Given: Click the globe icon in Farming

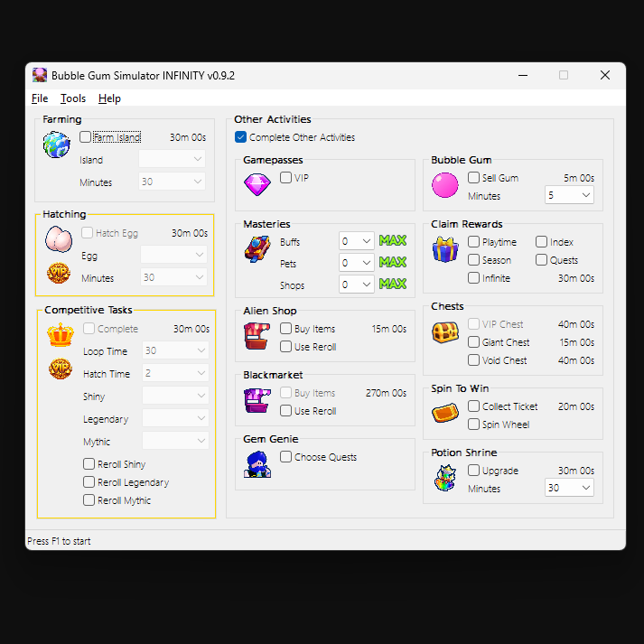Looking at the screenshot, I should (x=57, y=145).
